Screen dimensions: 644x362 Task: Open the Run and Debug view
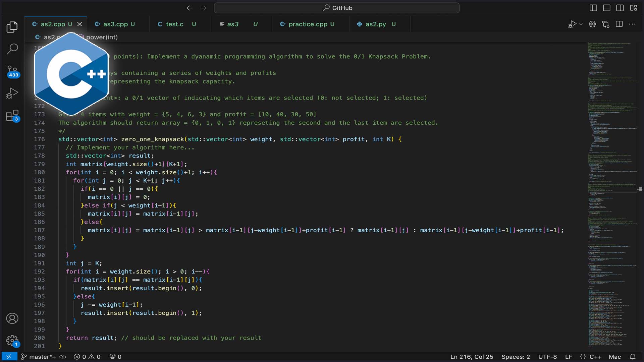coord(12,93)
